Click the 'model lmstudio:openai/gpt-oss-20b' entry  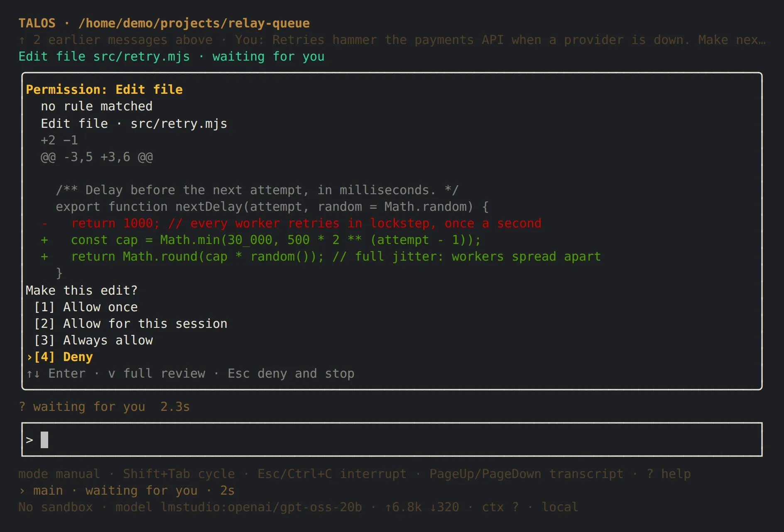tap(239, 507)
